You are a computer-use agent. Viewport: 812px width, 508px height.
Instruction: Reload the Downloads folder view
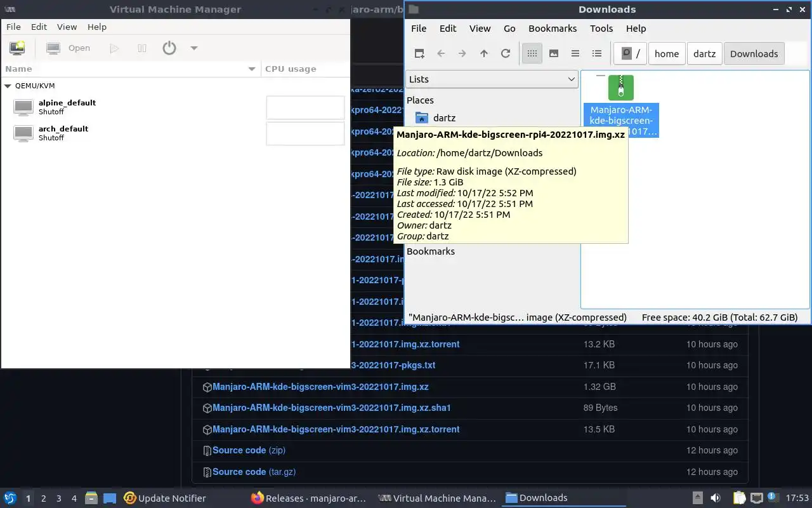tap(506, 53)
